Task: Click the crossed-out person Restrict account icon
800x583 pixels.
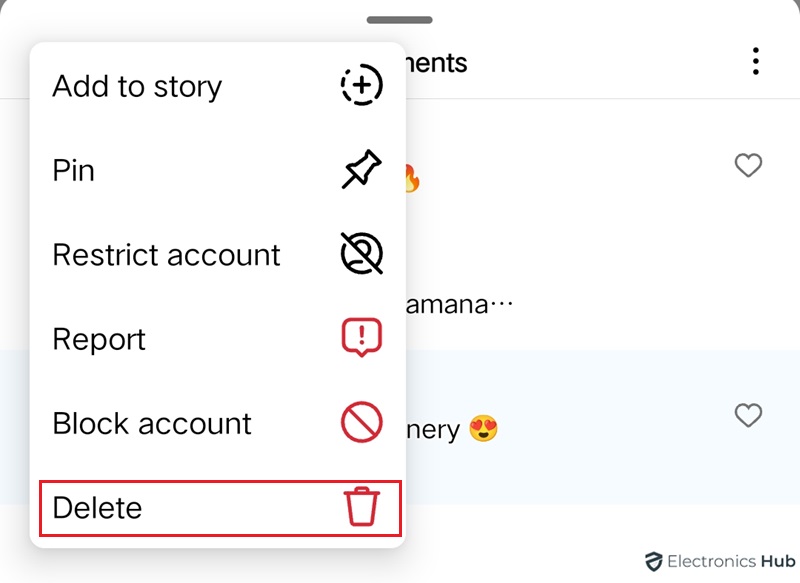Action: pyautogui.click(x=362, y=254)
